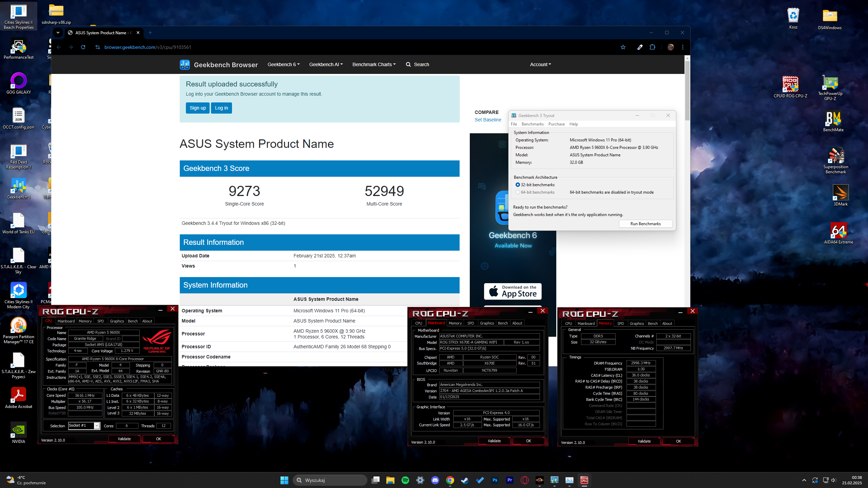Image resolution: width=868 pixels, height=488 pixels.
Task: Open the ROG CPU-Z taskbar icon
Action: pos(584,480)
